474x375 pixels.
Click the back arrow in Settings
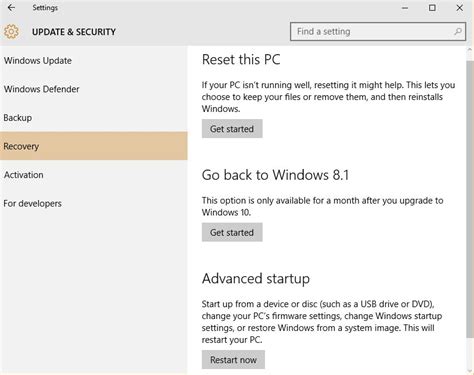11,8
